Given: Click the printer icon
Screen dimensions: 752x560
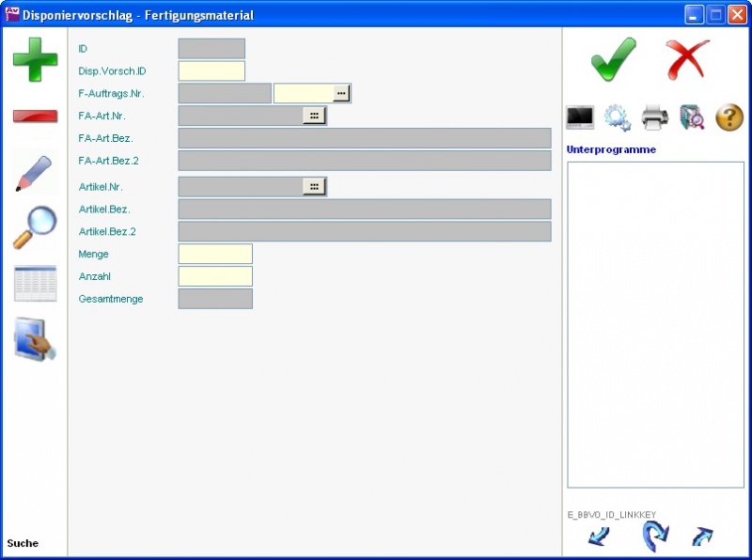Looking at the screenshot, I should point(654,117).
